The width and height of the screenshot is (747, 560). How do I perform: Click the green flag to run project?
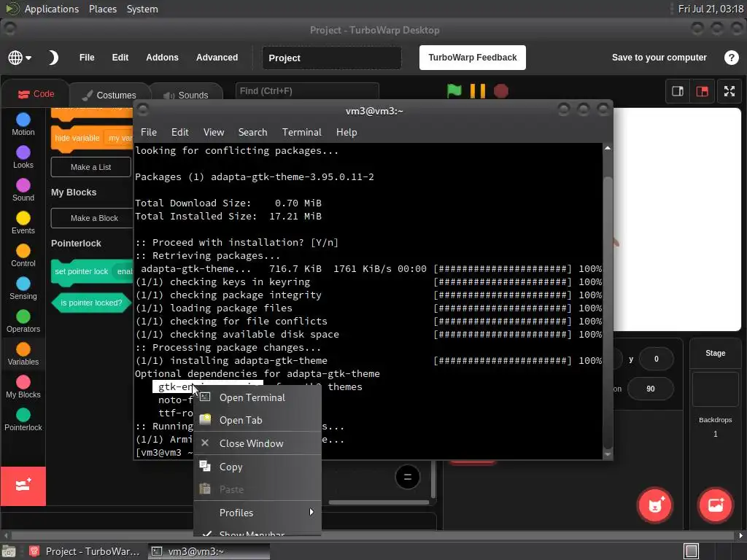454,90
